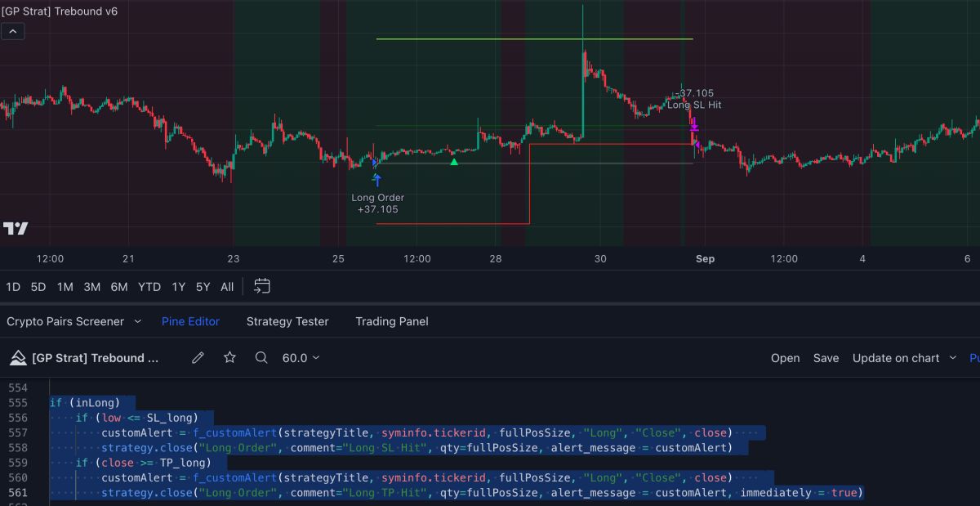The image size is (980, 506).
Task: Click code line number 561
Action: (17, 493)
